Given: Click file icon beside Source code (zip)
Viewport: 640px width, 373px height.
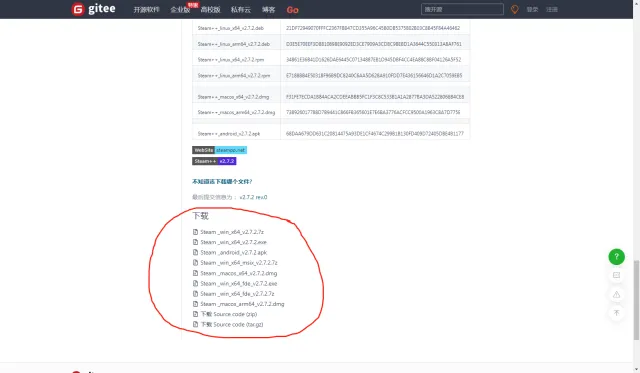Looking at the screenshot, I should pos(195,314).
